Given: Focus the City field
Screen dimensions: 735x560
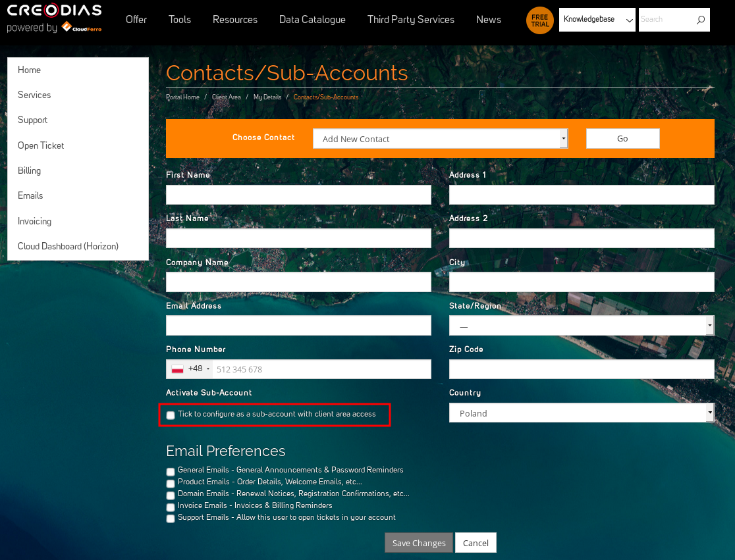Looking at the screenshot, I should (582, 282).
